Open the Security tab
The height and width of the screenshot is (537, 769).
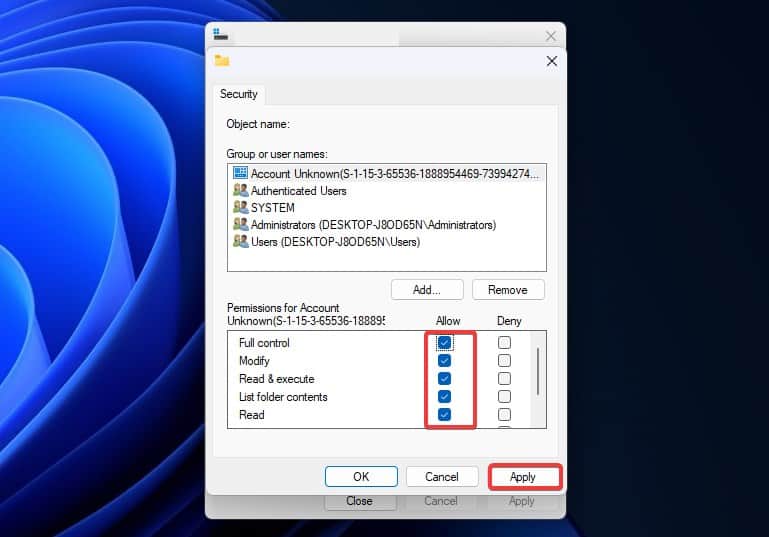click(239, 94)
